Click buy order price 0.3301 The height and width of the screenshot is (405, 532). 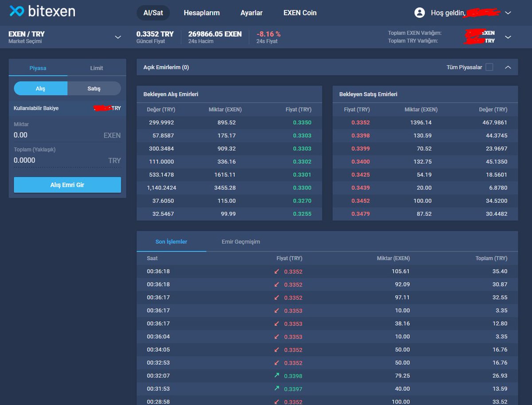point(302,175)
